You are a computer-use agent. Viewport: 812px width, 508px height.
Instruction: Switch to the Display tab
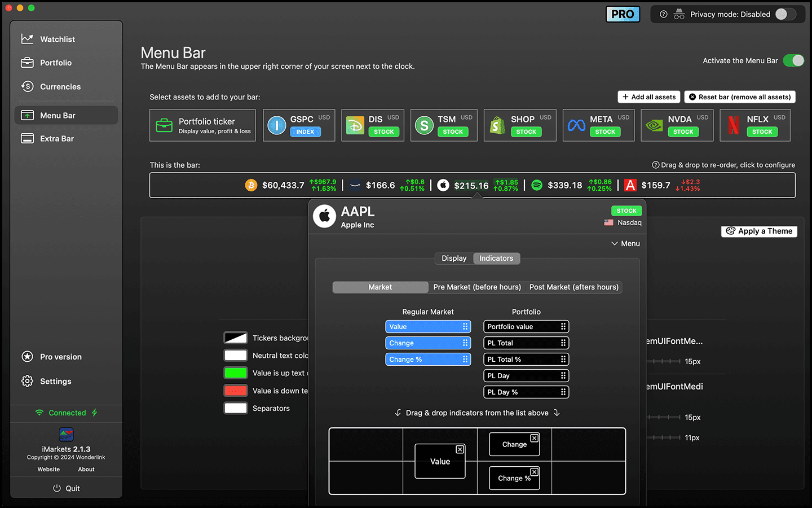point(454,259)
